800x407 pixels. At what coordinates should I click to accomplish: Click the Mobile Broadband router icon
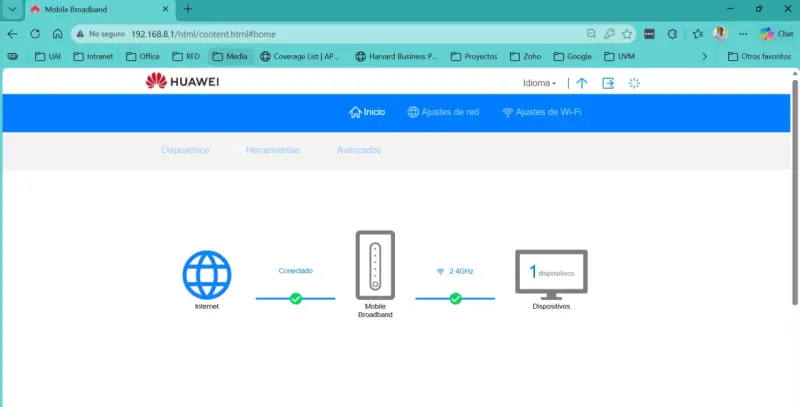[375, 265]
